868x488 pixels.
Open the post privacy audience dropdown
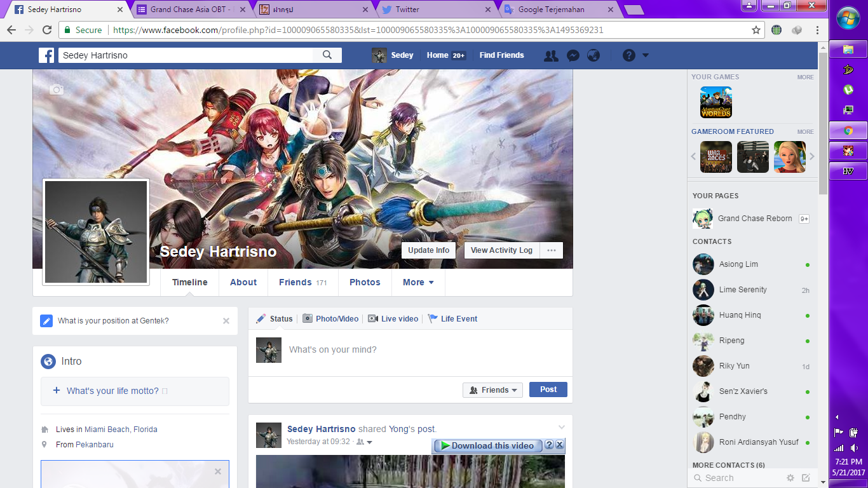click(365, 442)
